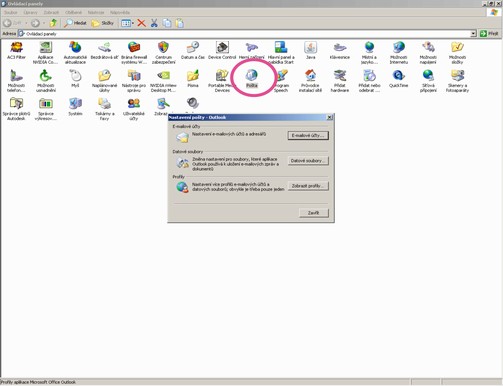Viewport: 503px width, 386px height.
Task: Click the Back (Zpět) toolbar button
Action: tap(12, 23)
